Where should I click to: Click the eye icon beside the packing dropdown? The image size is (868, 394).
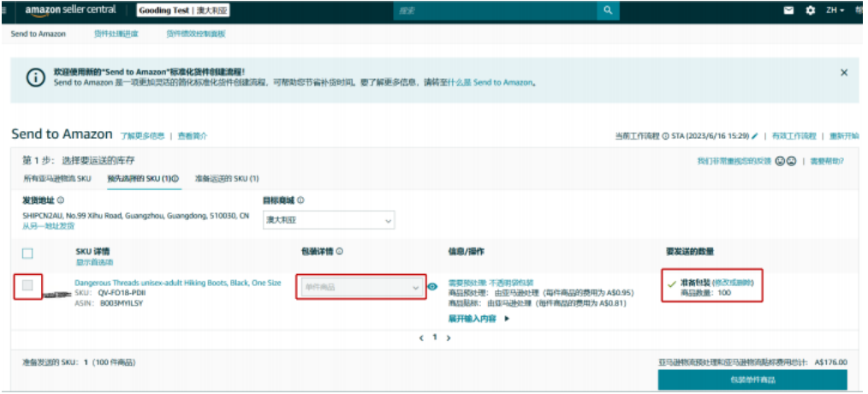432,286
